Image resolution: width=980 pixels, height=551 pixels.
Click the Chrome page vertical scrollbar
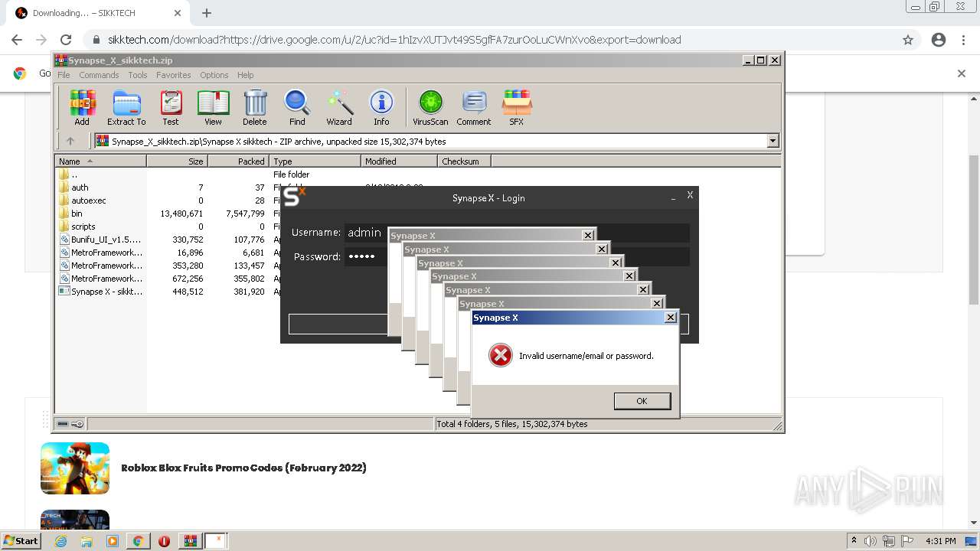(973, 230)
